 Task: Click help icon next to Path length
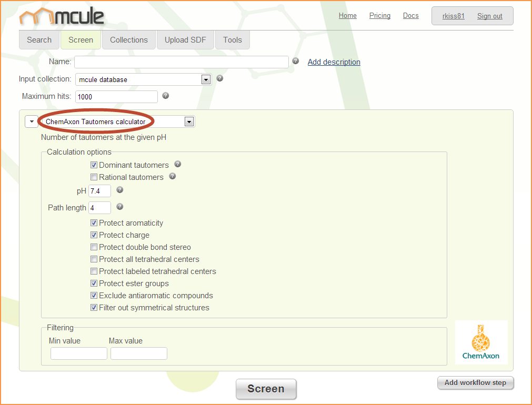point(120,207)
